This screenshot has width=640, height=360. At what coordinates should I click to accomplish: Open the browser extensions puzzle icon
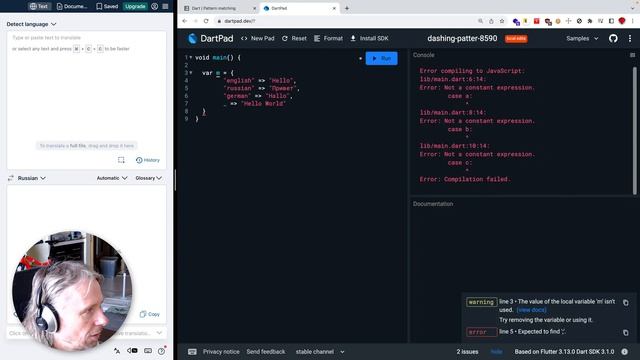pyautogui.click(x=590, y=21)
